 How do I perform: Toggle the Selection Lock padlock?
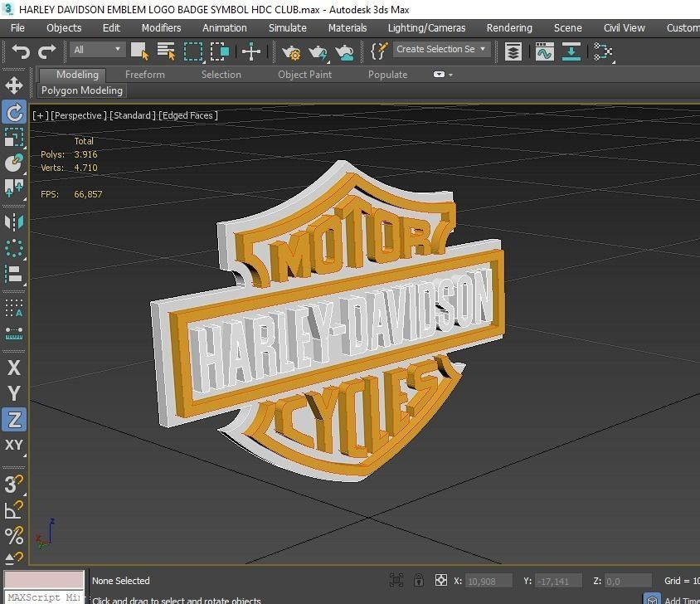coord(418,580)
